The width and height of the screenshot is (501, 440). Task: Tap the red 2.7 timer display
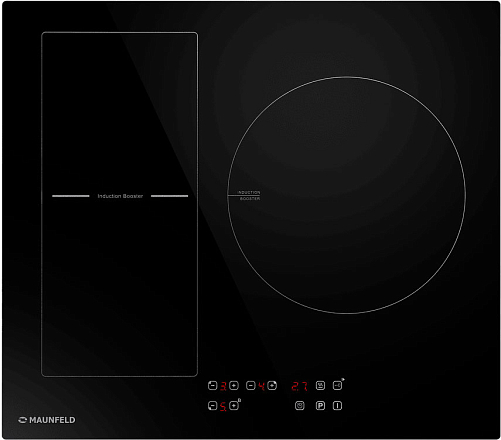point(299,386)
